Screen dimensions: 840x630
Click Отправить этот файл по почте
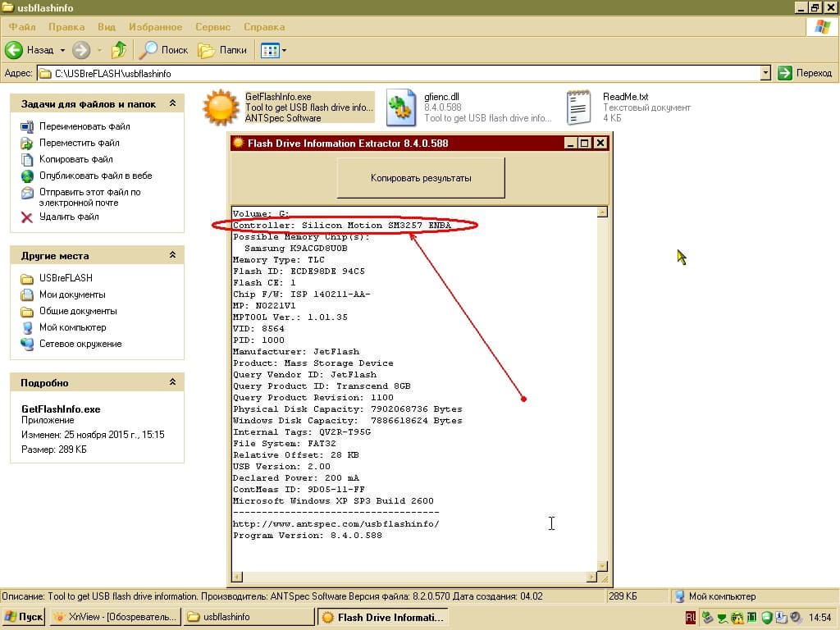pos(89,197)
